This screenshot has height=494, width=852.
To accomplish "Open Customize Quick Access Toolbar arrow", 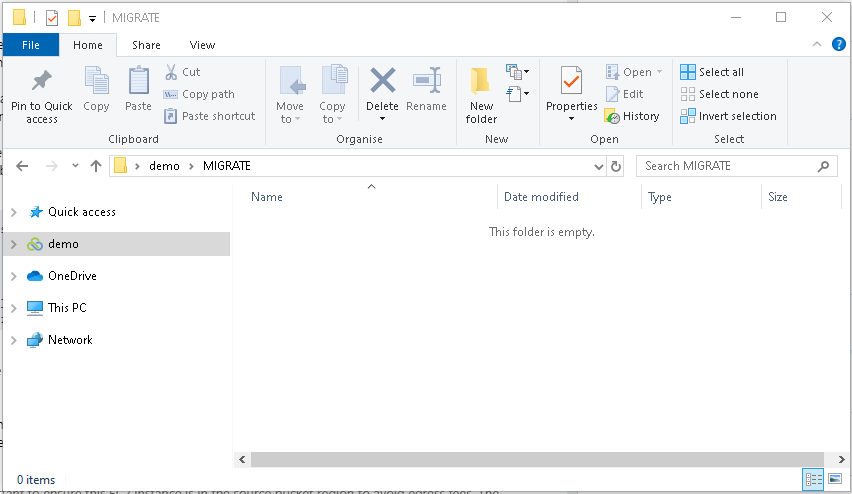I will point(92,18).
